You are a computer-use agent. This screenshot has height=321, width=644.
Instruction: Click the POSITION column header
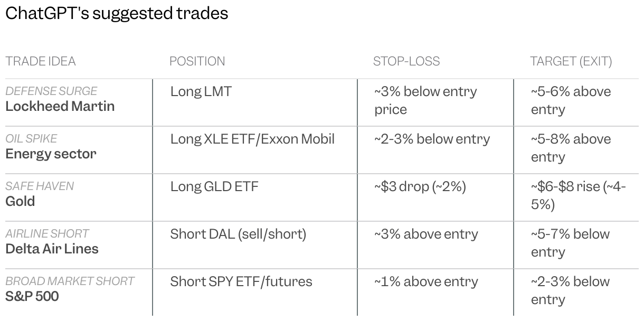click(x=197, y=61)
